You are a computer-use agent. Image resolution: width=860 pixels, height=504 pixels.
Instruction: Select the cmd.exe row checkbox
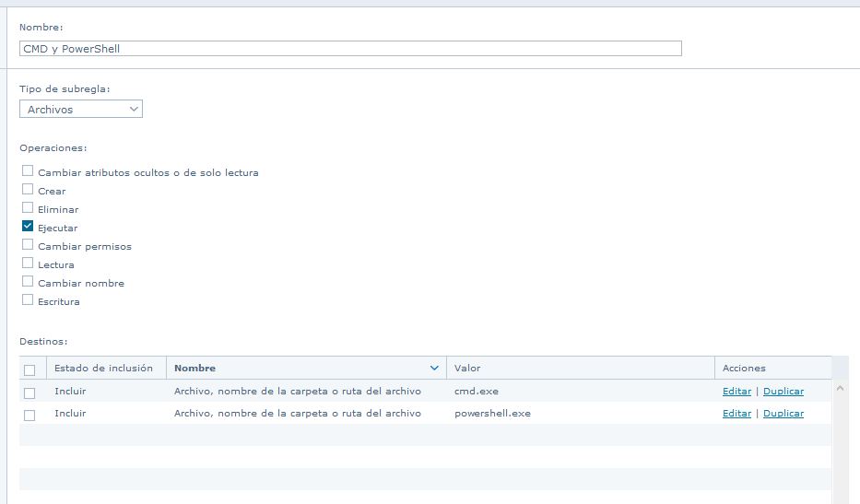[x=29, y=393]
